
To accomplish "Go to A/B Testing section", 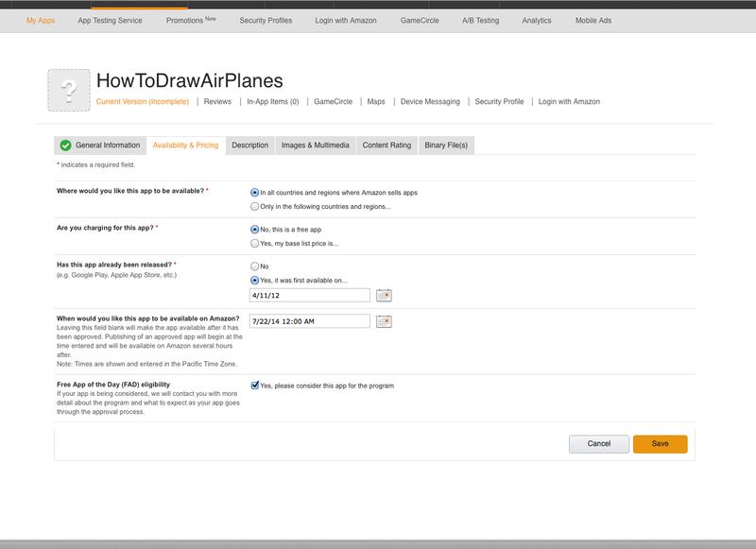I will tap(481, 20).
